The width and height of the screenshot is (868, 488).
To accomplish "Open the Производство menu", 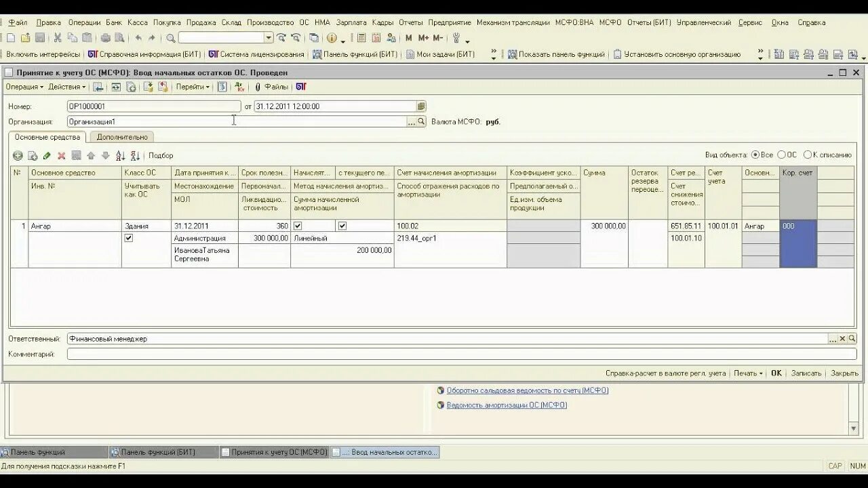I will 270,22.
